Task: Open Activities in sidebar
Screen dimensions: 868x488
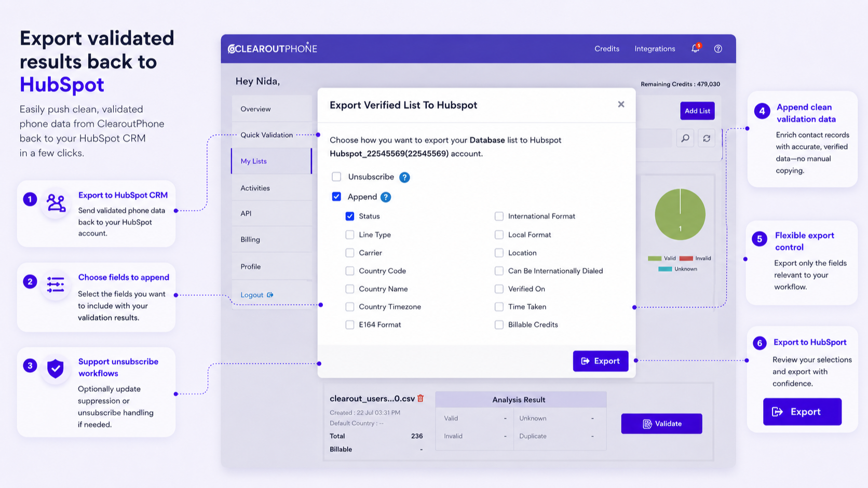Action: pyautogui.click(x=272, y=188)
